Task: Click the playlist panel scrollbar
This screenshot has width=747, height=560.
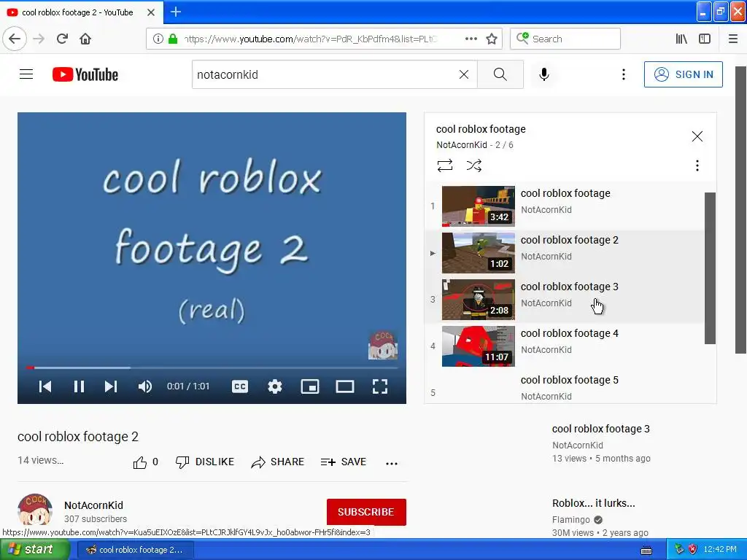Action: point(710,268)
